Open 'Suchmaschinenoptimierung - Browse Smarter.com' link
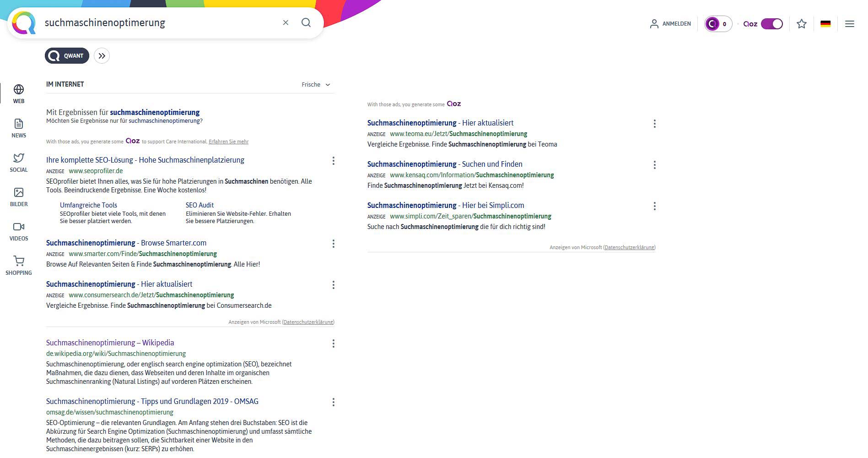This screenshot has width=868, height=458. (126, 243)
